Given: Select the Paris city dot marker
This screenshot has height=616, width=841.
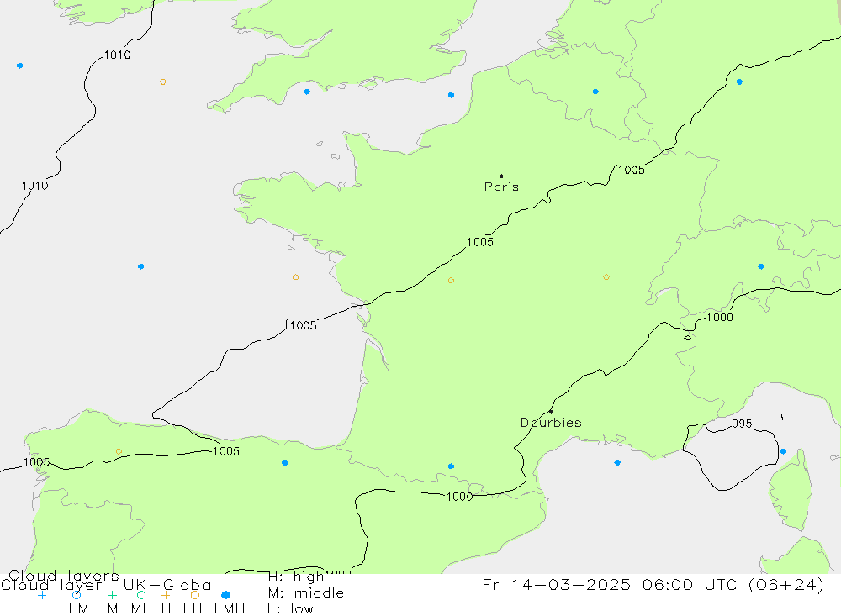Looking at the screenshot, I should point(501,176).
